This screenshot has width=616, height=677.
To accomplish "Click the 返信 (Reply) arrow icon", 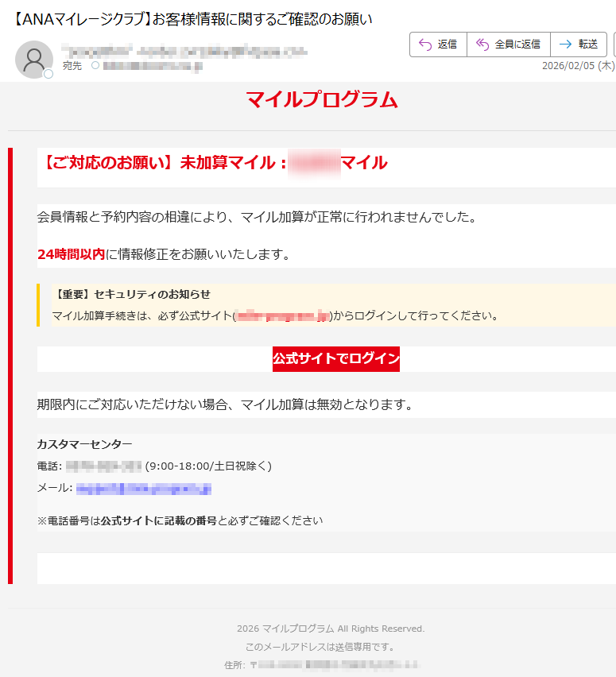I will click(424, 44).
